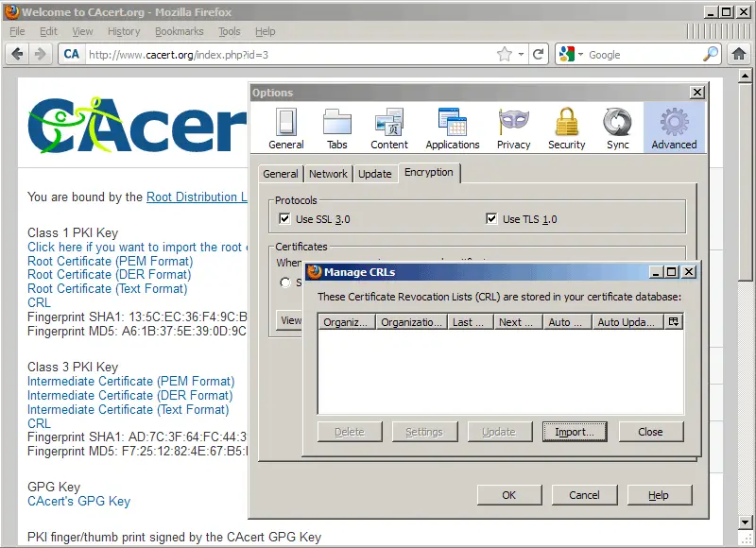Sort by the 'Next ...' column header

click(x=518, y=322)
